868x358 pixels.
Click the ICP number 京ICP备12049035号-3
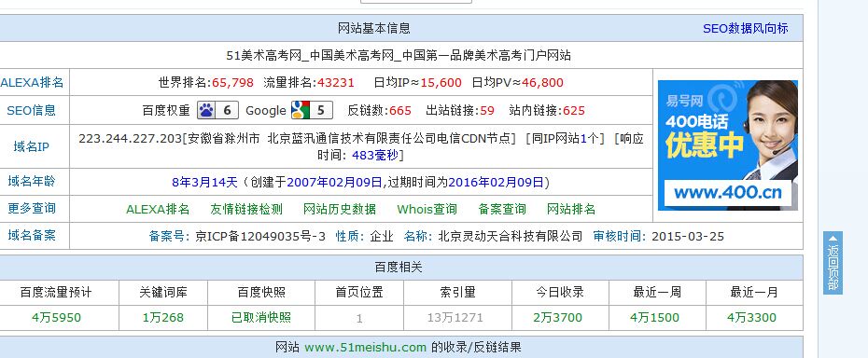point(260,237)
